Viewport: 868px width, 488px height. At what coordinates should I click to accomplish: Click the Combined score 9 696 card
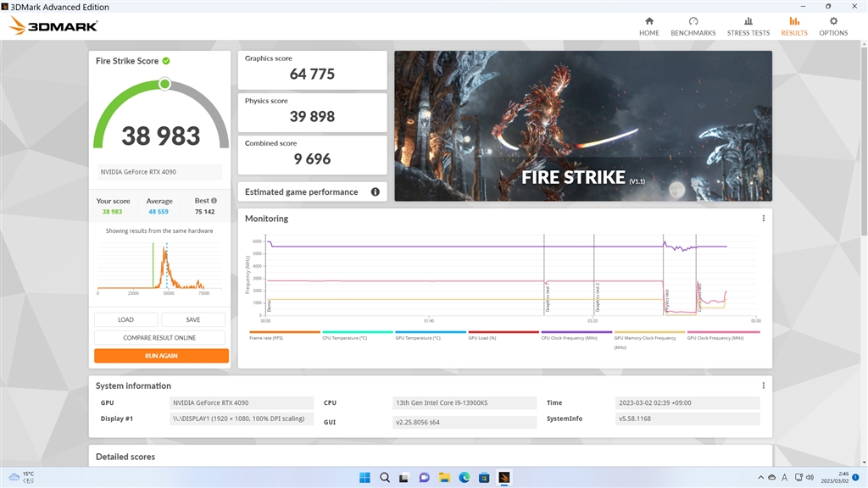point(312,155)
